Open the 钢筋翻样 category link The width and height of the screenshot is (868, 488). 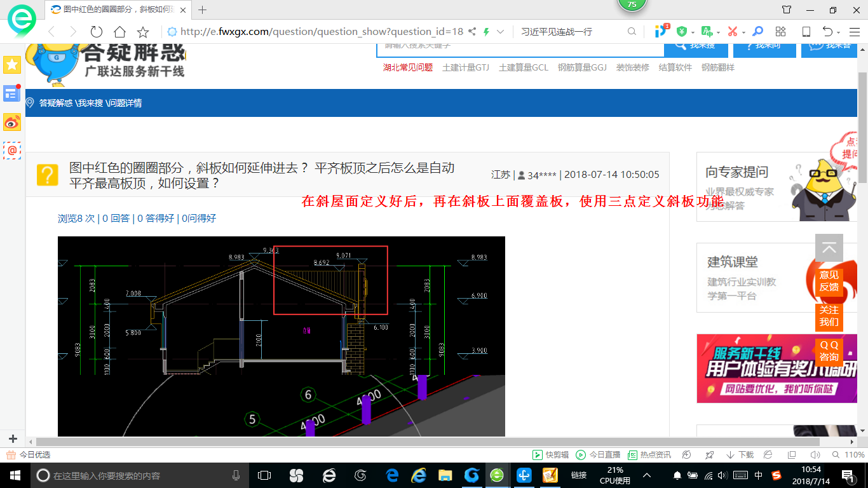coord(718,67)
